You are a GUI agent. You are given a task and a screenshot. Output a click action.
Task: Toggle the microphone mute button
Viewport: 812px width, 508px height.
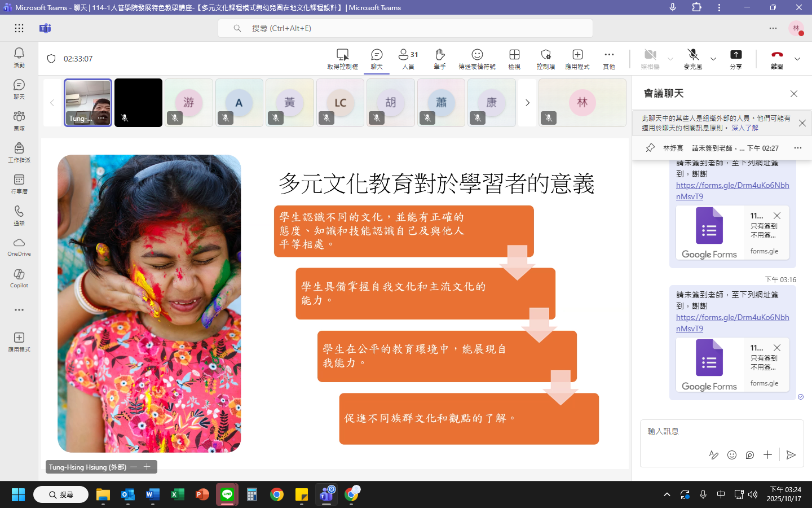pos(693,58)
